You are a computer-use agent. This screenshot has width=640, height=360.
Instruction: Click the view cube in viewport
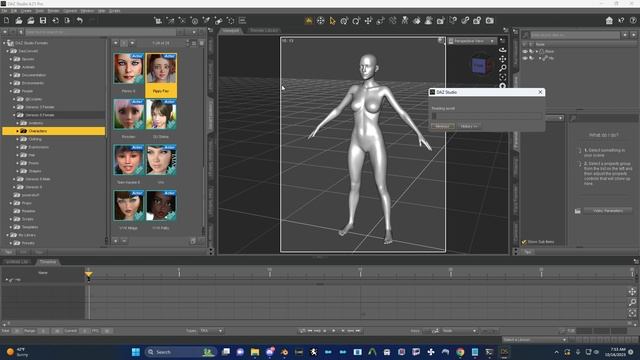tap(478, 65)
